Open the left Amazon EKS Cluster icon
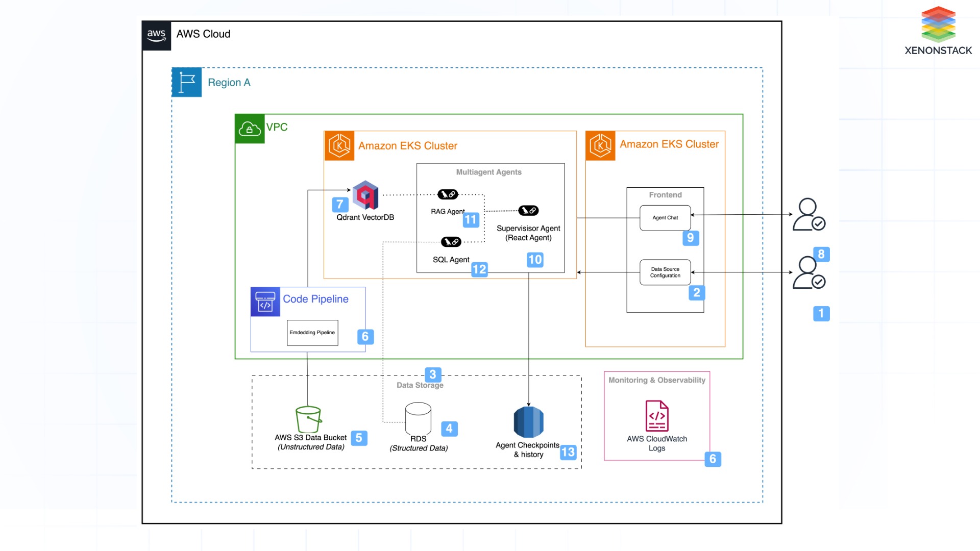This screenshot has height=551, width=980. point(339,145)
